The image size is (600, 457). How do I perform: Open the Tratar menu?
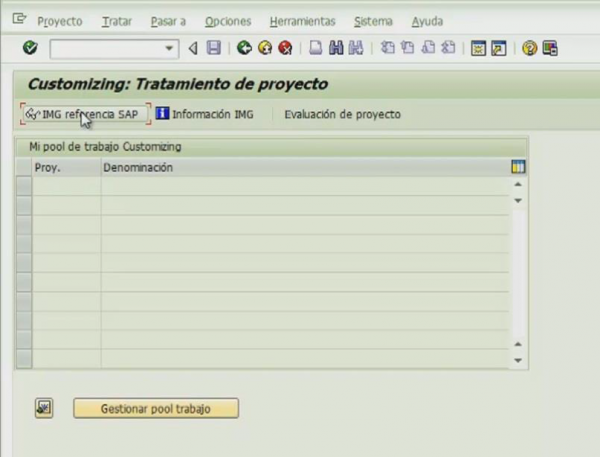(x=117, y=21)
